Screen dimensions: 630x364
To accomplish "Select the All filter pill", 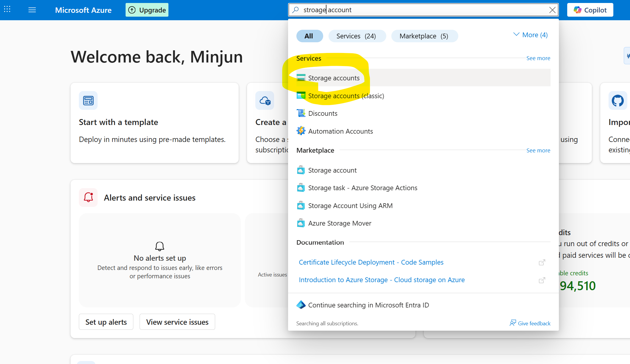I will click(309, 36).
